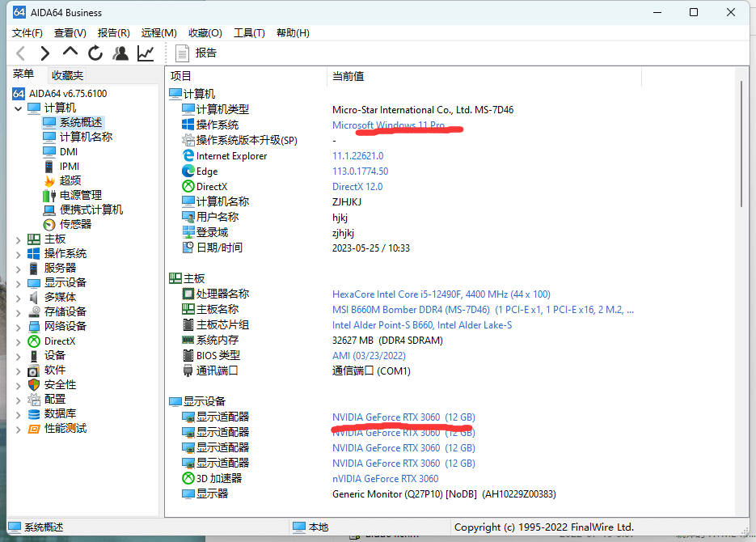
Task: Open the 文件(F) menu
Action: [x=27, y=33]
